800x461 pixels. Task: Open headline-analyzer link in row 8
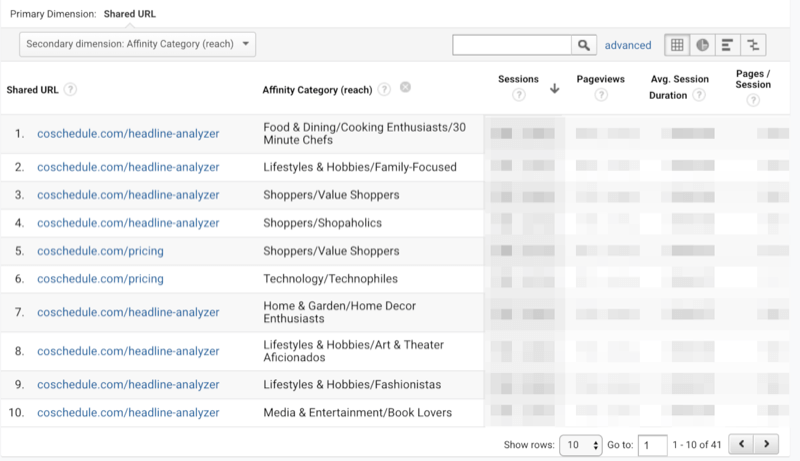[128, 351]
